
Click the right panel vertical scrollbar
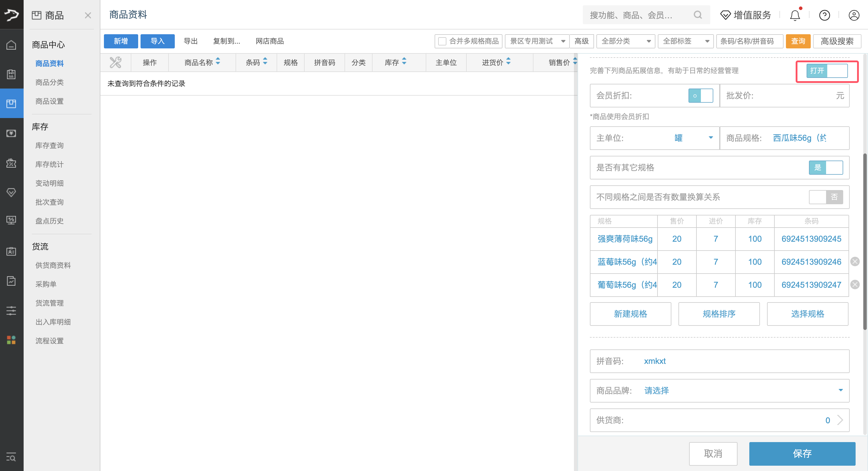point(865,242)
